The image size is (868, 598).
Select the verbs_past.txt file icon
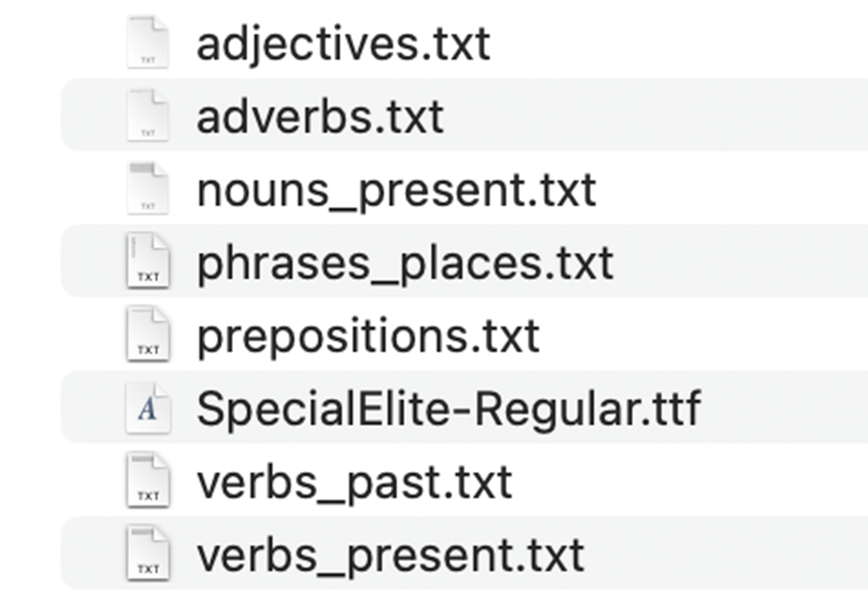148,481
